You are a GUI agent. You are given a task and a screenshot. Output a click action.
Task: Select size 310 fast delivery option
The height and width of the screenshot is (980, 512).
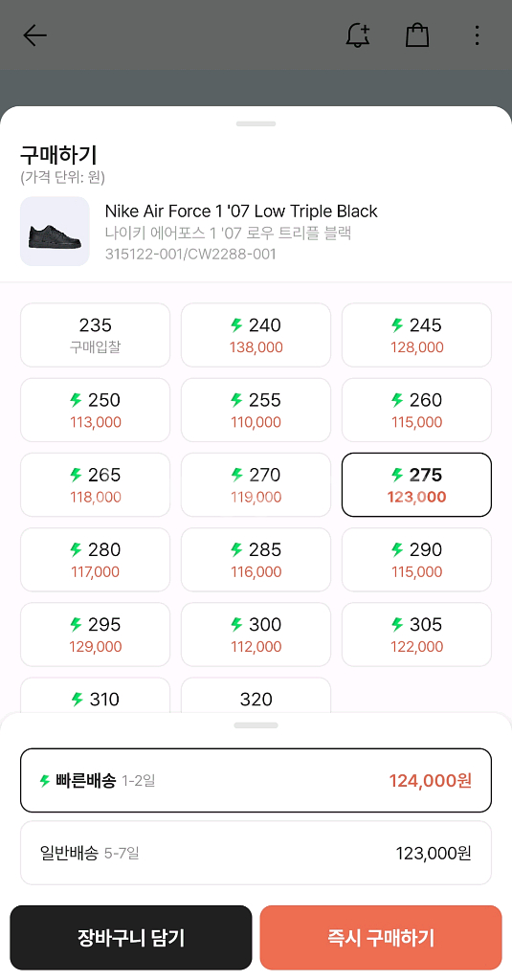pos(95,696)
